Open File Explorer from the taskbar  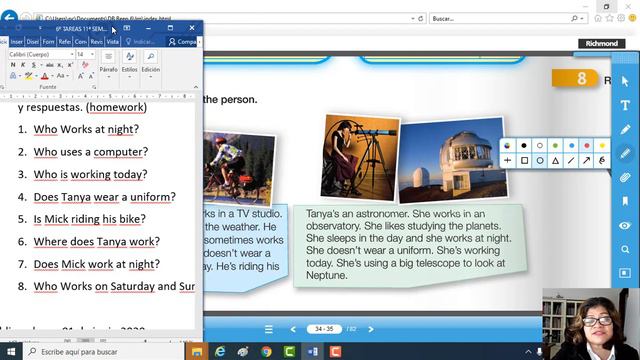click(x=197, y=351)
